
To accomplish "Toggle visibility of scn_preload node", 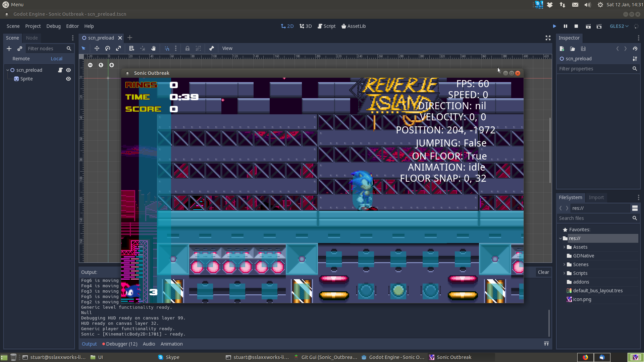I will click(x=68, y=70).
